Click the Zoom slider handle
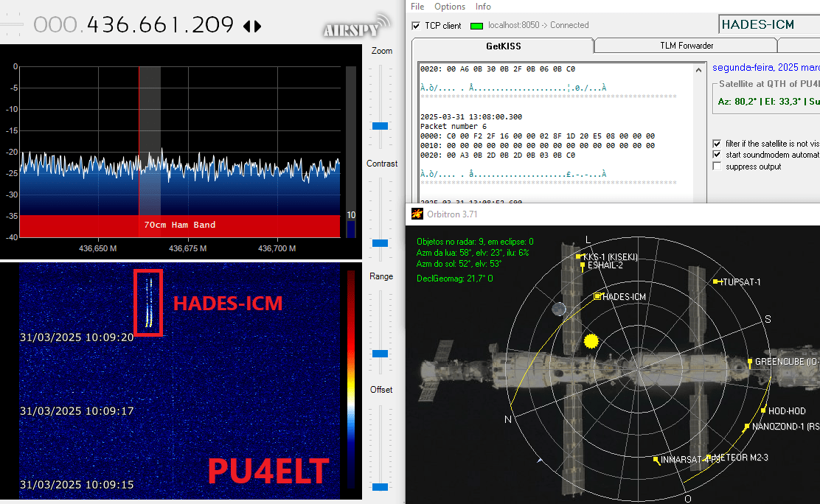Screen dimensions: 820x504 [x=380, y=126]
